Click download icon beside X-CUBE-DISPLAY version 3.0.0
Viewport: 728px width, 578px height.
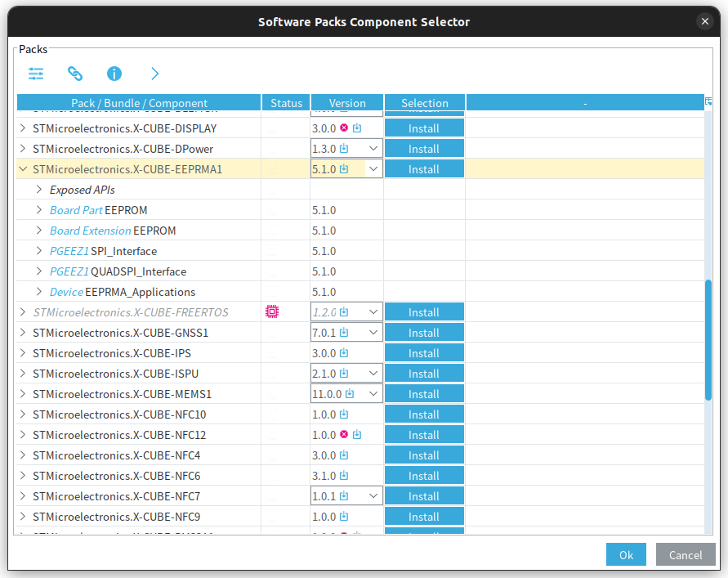356,128
